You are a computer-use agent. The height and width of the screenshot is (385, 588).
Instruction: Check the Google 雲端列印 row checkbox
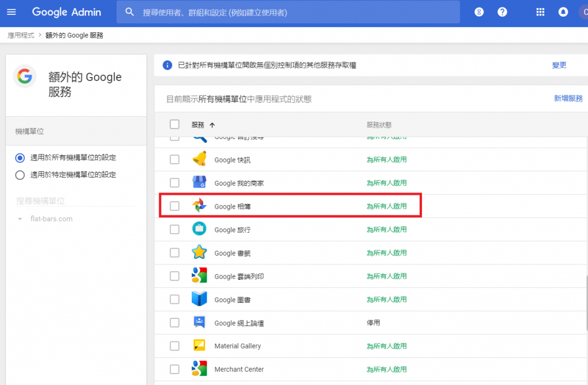coord(175,276)
